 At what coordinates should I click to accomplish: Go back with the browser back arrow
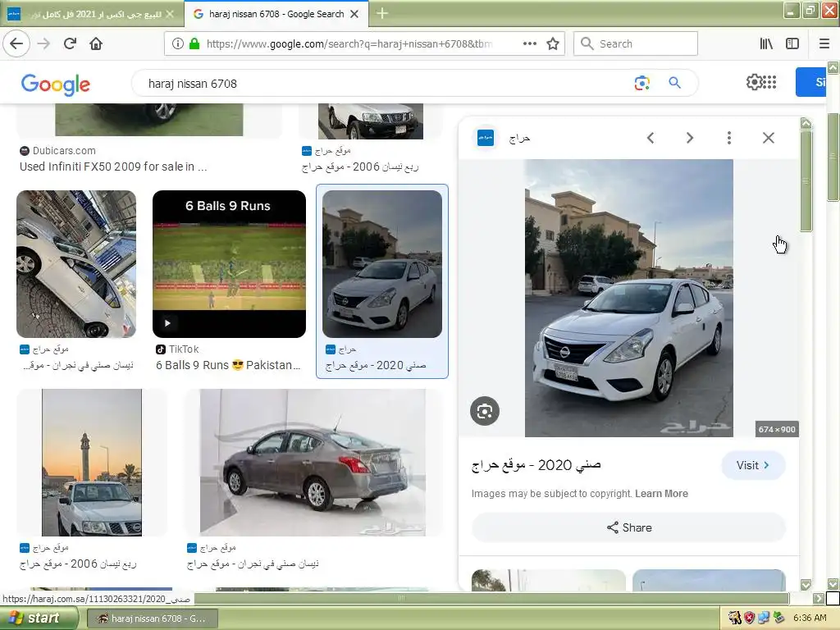point(16,43)
